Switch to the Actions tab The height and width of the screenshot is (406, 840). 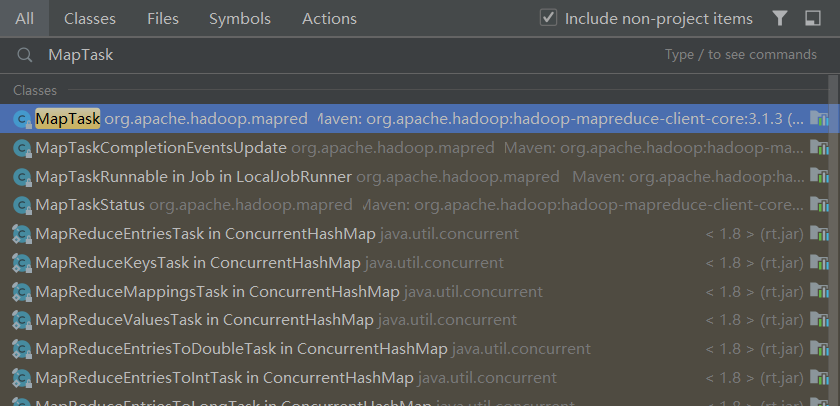(329, 18)
